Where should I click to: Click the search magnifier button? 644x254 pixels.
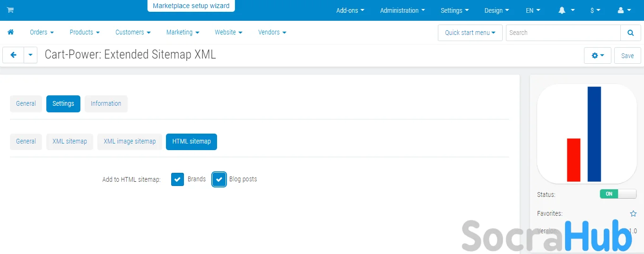click(x=630, y=33)
